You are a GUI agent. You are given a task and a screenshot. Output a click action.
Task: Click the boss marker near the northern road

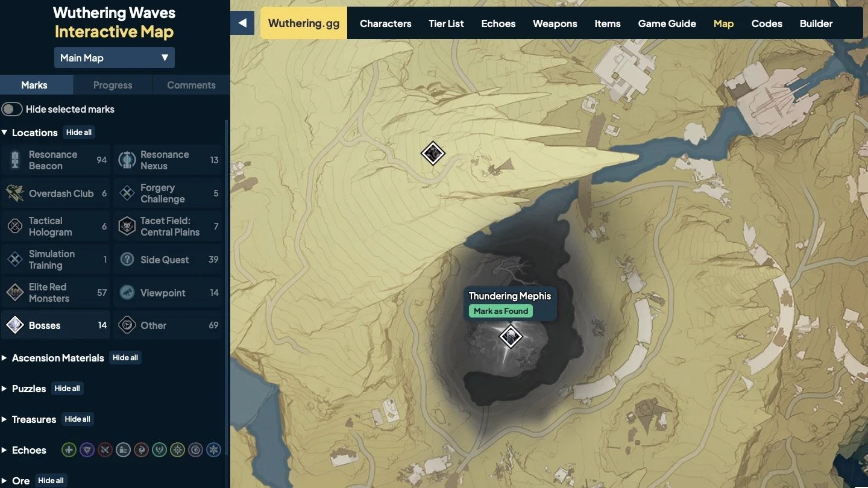(x=433, y=153)
